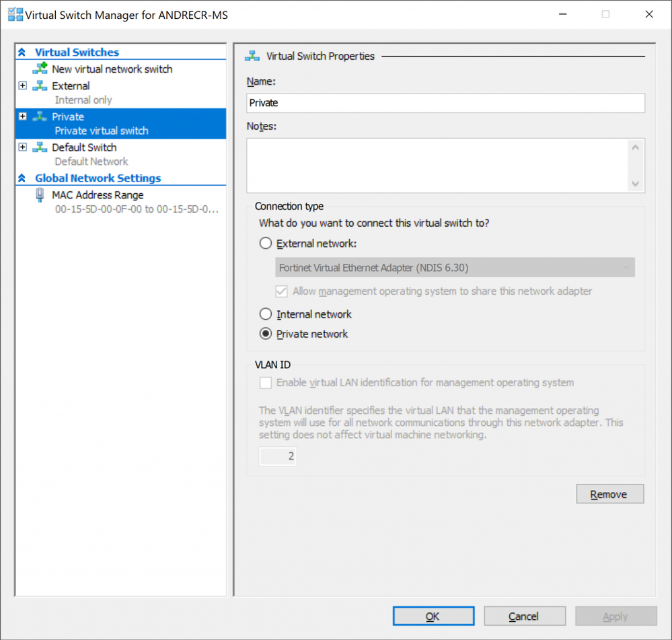Click the Default Switch network icon
Screen dimensions: 672x640
click(40, 147)
